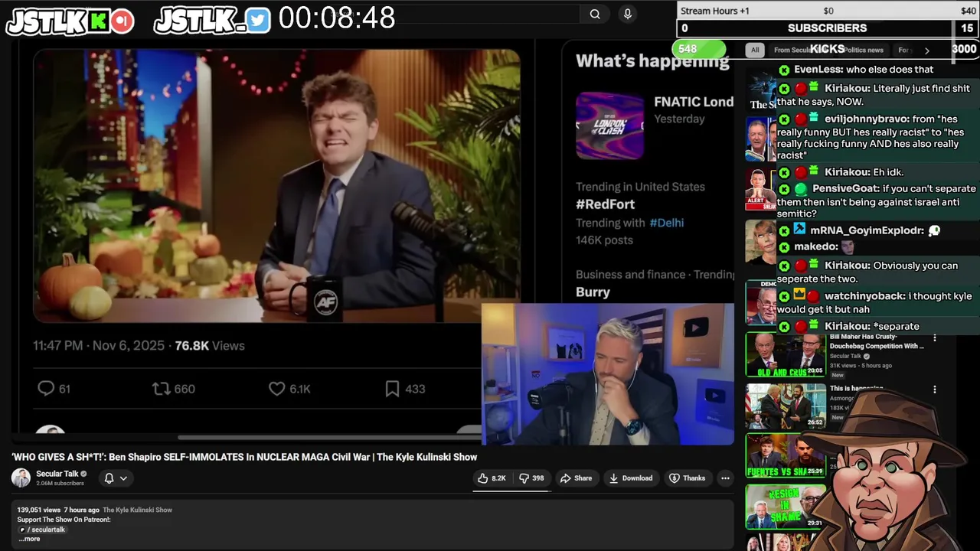Open 'RESIGN IN SHAME' video thumbnail

tap(784, 506)
